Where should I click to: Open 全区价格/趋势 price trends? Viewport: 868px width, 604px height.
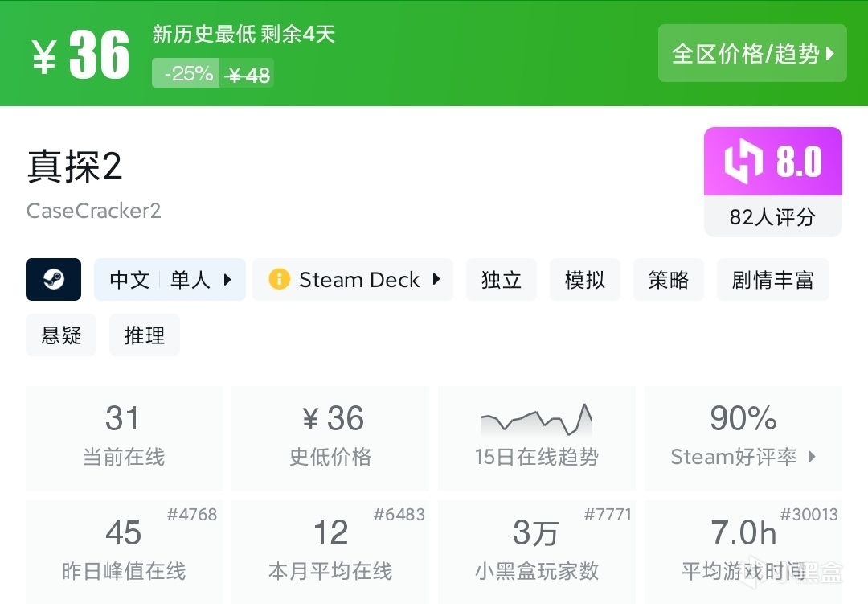coord(752,54)
